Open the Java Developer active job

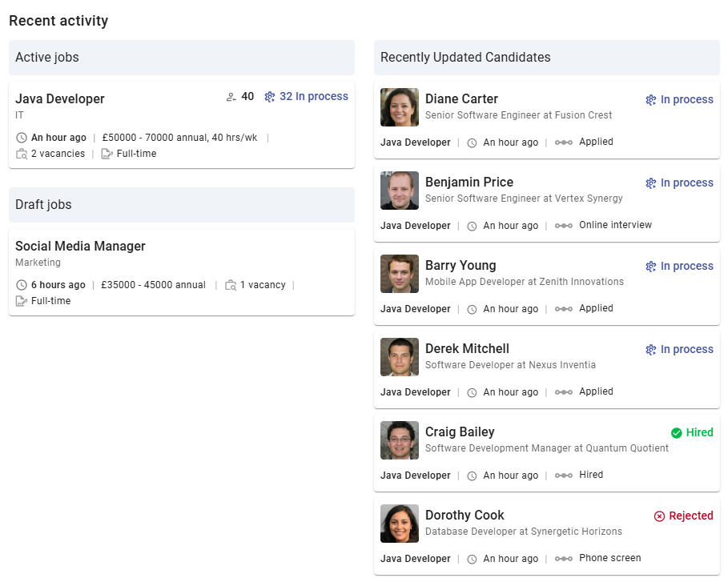pyautogui.click(x=60, y=99)
